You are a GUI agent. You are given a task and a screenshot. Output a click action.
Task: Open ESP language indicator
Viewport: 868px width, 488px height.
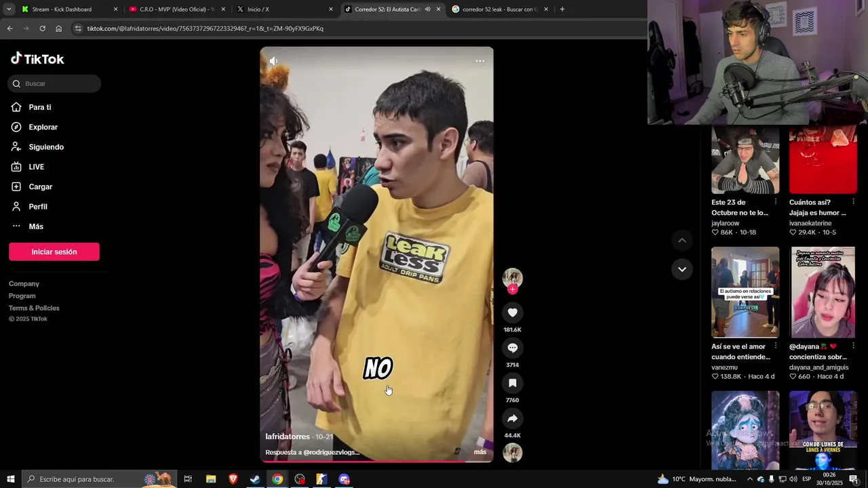point(806,479)
